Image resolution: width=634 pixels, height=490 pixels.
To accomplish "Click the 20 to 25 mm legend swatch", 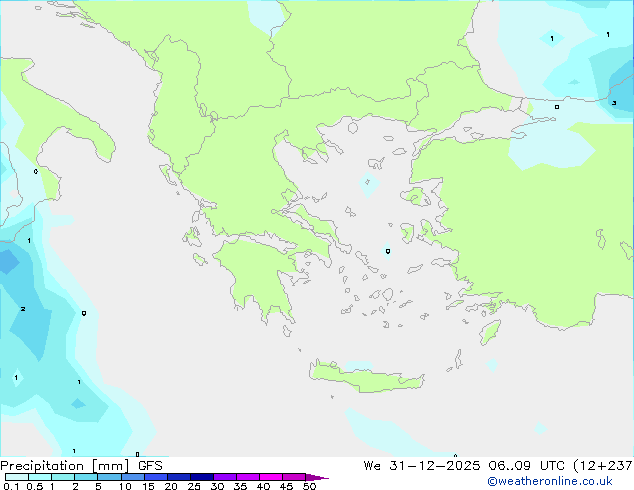I will (x=179, y=477).
